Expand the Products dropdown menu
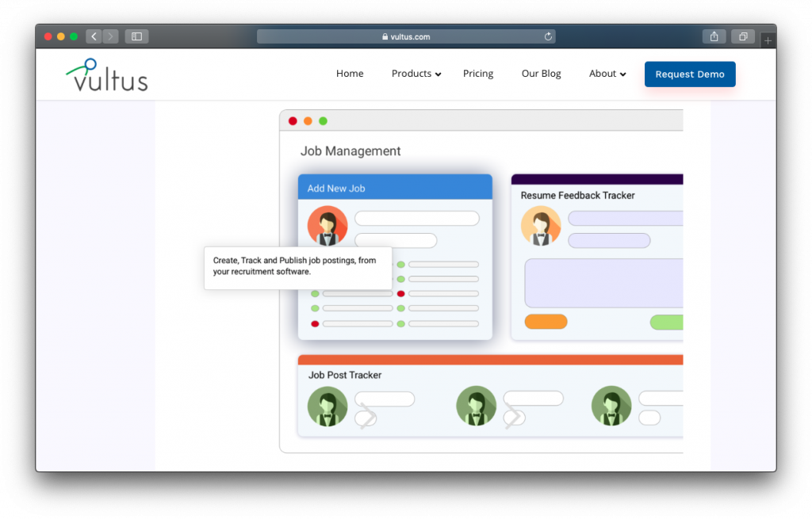 pos(416,74)
